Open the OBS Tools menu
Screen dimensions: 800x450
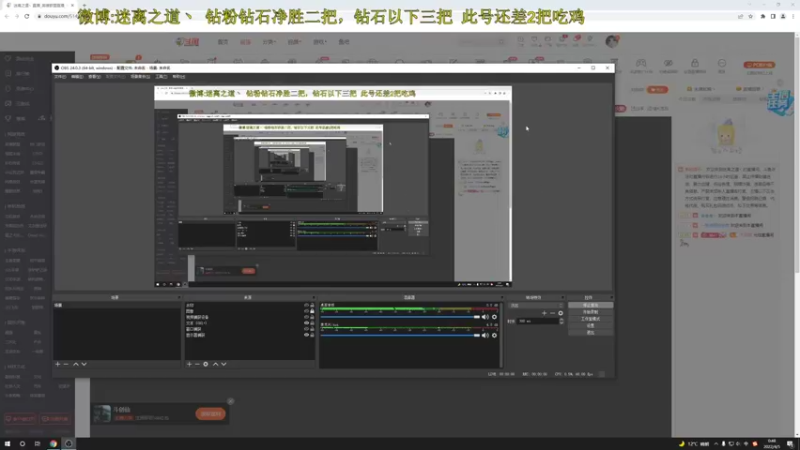tap(161, 77)
